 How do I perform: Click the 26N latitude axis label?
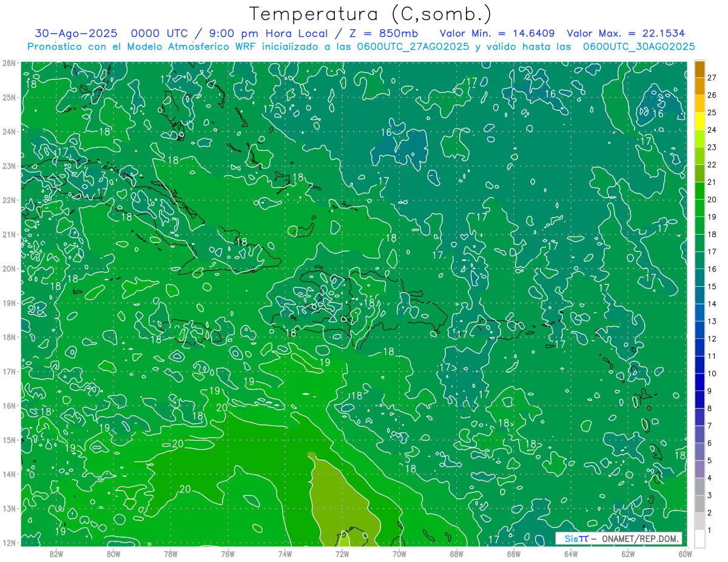[8, 62]
